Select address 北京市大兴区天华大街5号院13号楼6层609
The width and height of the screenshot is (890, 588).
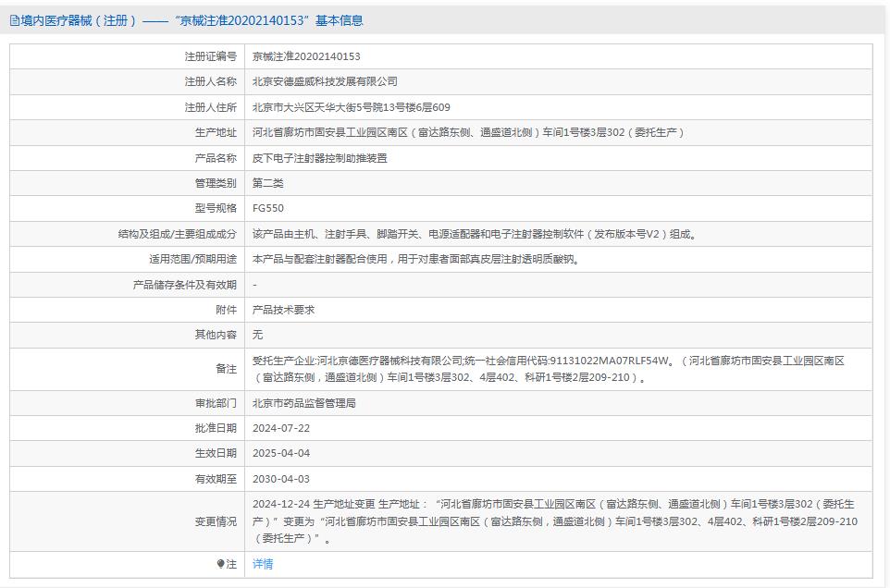[x=352, y=107]
